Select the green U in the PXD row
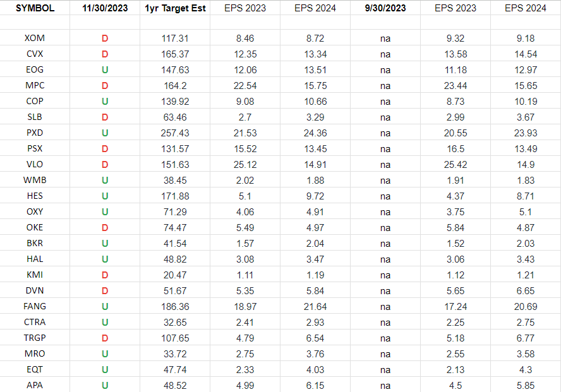Screen dimensions: 561x392 click(x=105, y=133)
